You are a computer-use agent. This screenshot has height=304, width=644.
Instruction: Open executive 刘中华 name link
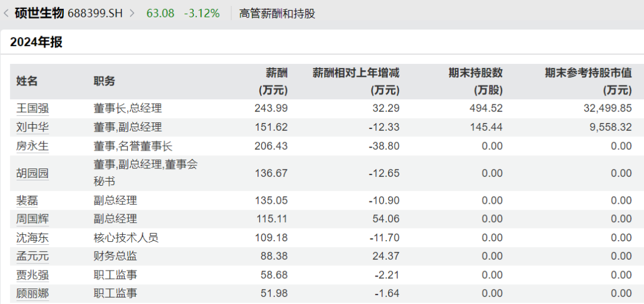point(32,127)
